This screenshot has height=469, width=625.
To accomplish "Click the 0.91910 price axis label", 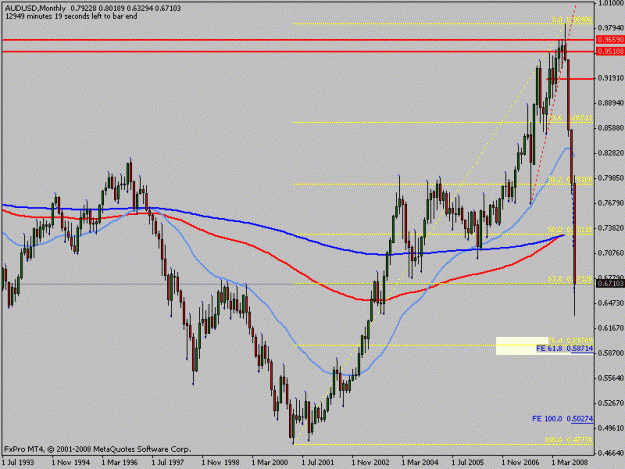I will point(611,78).
